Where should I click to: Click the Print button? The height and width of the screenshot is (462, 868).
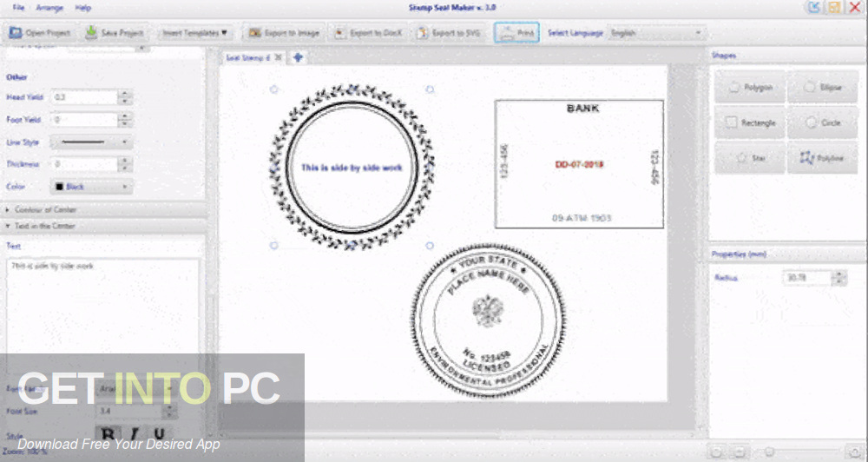click(516, 33)
